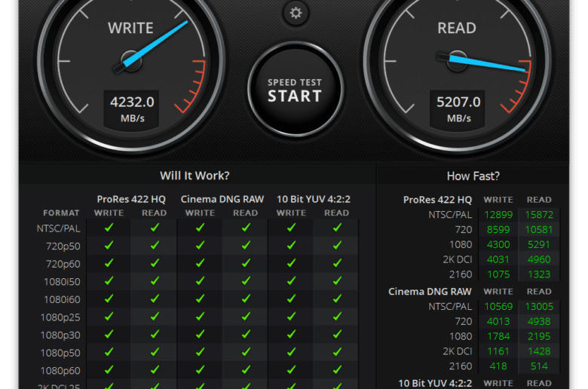Click 1080p60 ProRes 422 HQ write checkmark
588x389 pixels.
click(x=109, y=370)
